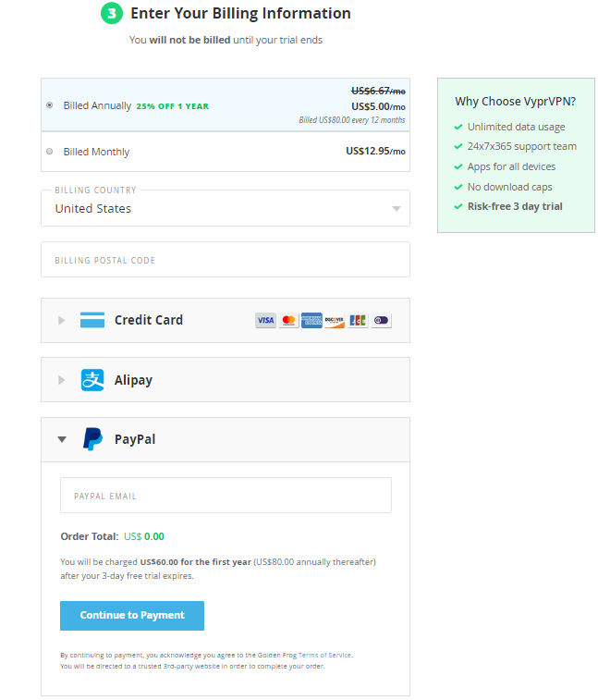The image size is (598, 700).
Task: Click the Unlimited data usage text
Action: coord(517,128)
